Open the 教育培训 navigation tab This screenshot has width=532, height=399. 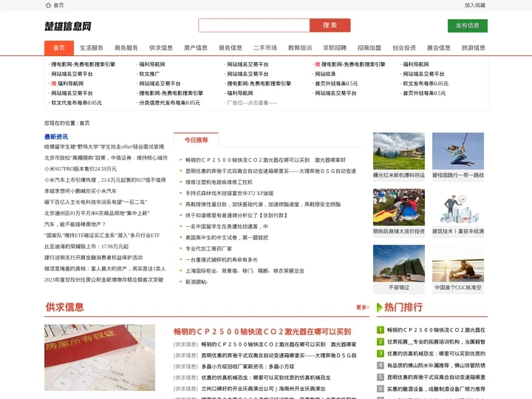pyautogui.click(x=300, y=48)
